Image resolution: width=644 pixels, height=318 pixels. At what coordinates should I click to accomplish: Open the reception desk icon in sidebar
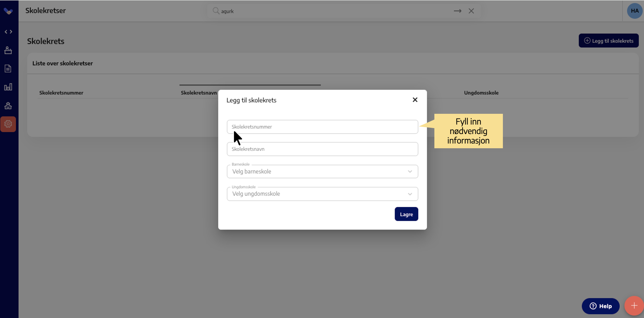tap(8, 50)
